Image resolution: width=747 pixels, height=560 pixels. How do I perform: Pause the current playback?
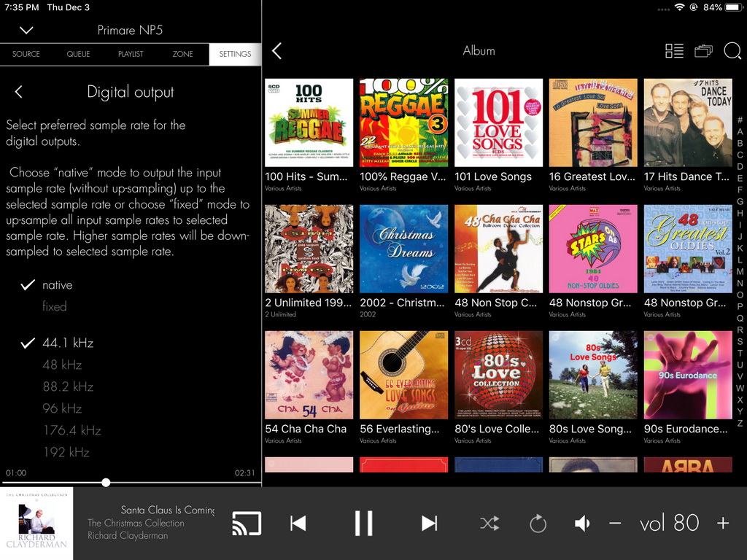(363, 524)
